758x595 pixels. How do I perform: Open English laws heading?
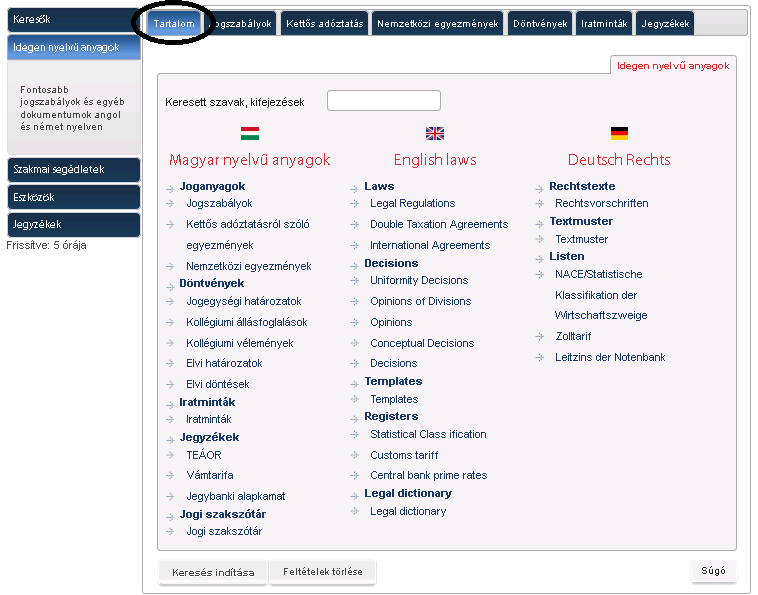[435, 160]
